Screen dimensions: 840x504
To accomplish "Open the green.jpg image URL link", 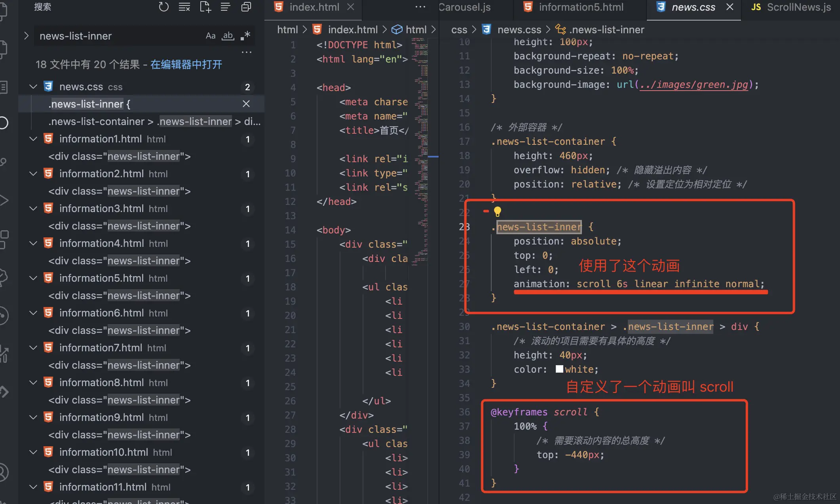I will pos(694,85).
